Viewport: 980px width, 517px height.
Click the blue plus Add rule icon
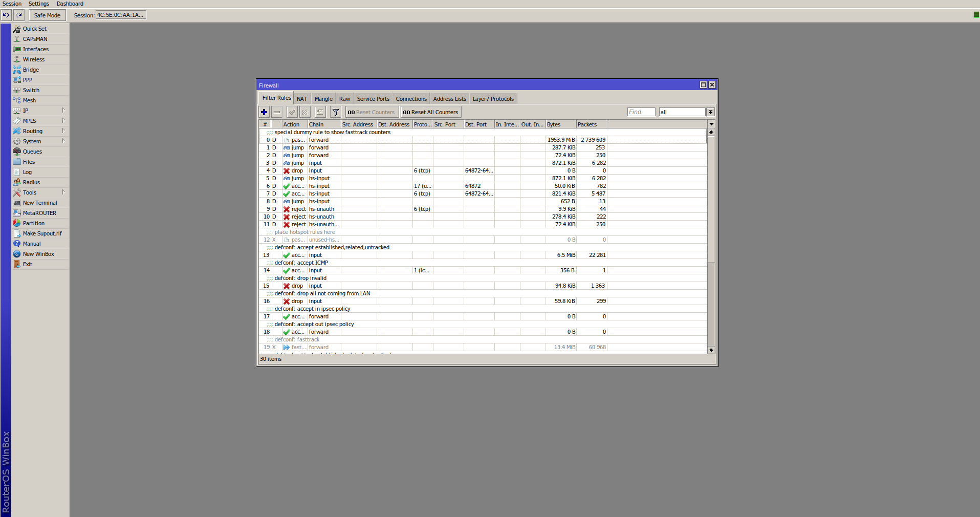pyautogui.click(x=264, y=112)
